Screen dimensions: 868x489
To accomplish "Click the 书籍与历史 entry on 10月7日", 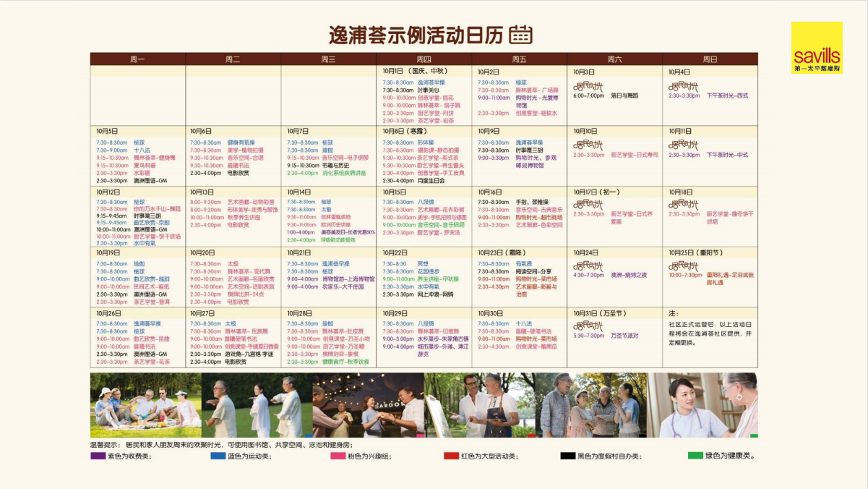I will (336, 165).
